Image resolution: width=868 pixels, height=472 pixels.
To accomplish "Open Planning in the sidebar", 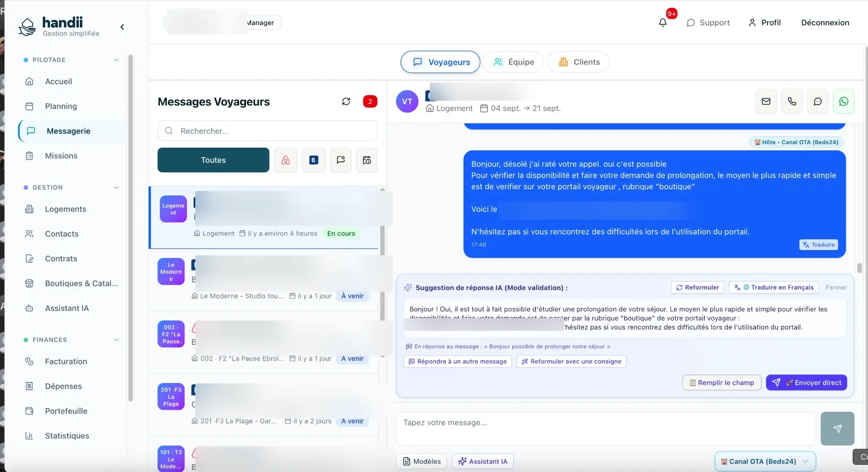I will point(61,106).
